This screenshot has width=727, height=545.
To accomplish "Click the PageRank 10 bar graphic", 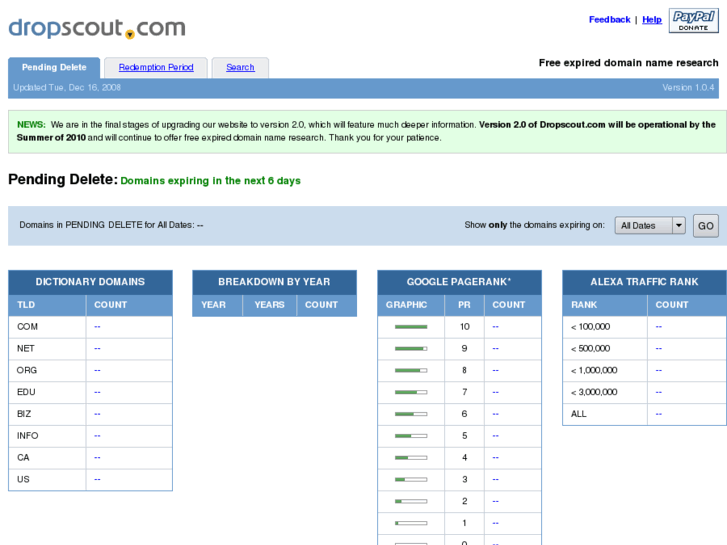I will [x=411, y=327].
